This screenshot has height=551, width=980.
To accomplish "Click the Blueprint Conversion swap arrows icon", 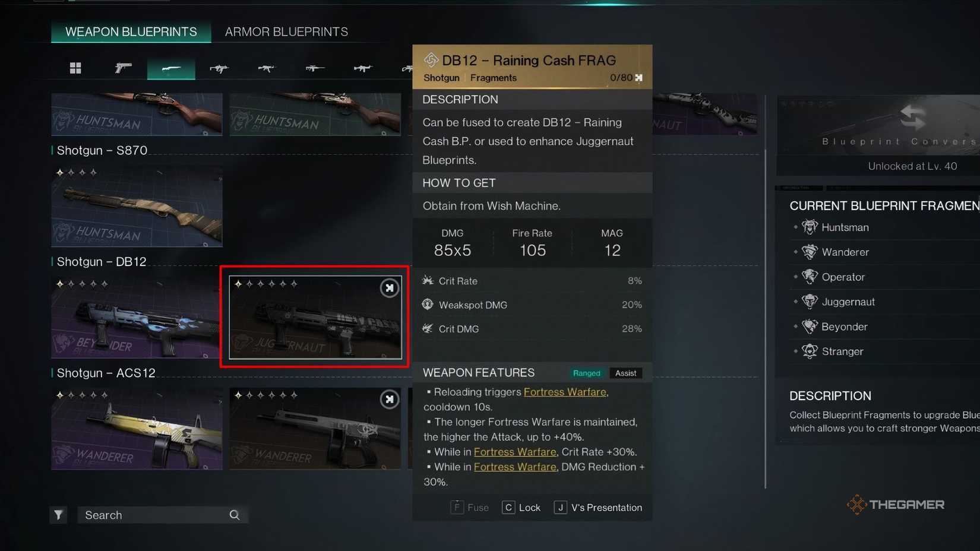I will (x=913, y=116).
